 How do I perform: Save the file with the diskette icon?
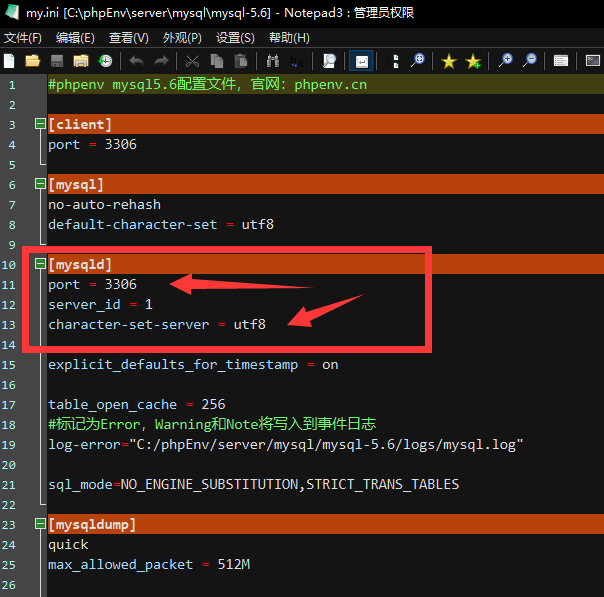pyautogui.click(x=57, y=61)
